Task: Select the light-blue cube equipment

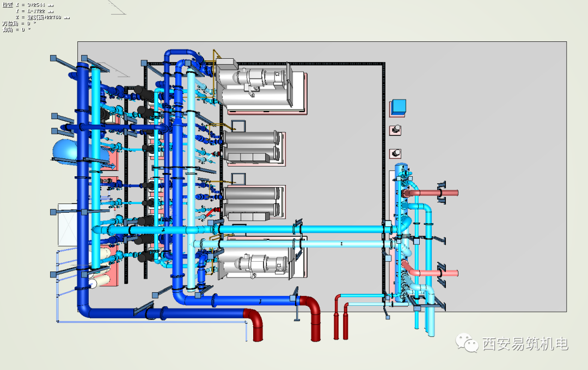Action: click(399, 107)
